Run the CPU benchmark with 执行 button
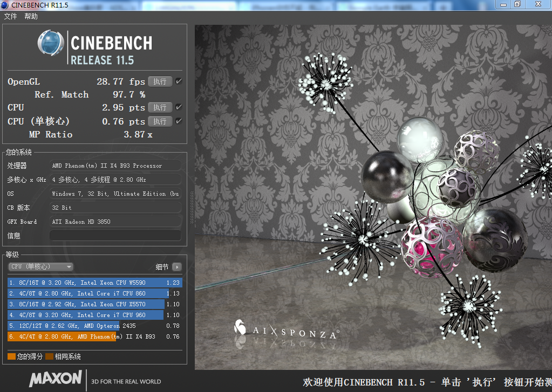The width and height of the screenshot is (552, 392). 160,107
